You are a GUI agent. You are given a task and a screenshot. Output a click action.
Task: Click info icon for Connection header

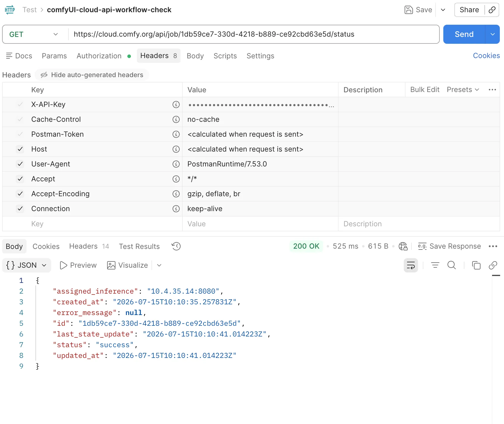176,209
